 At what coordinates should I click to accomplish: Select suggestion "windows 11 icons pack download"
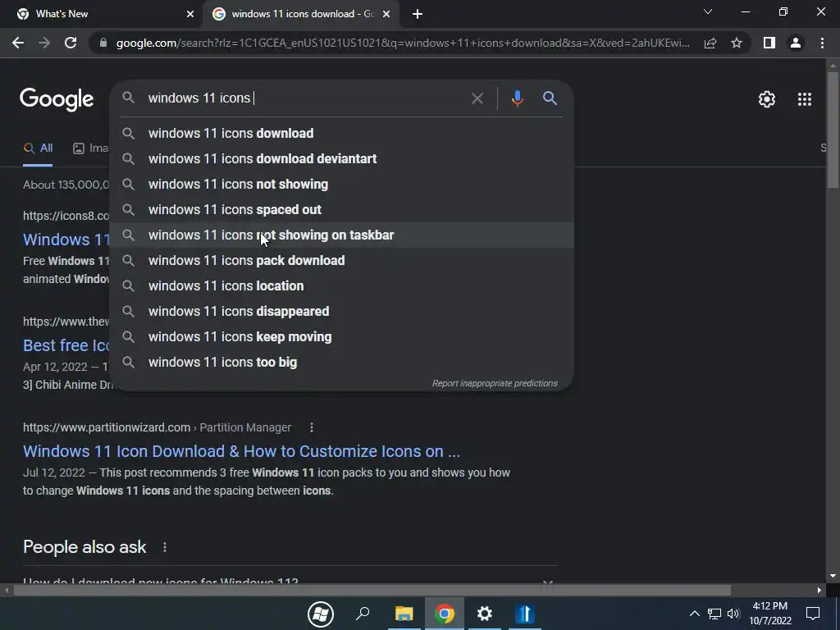[342, 260]
